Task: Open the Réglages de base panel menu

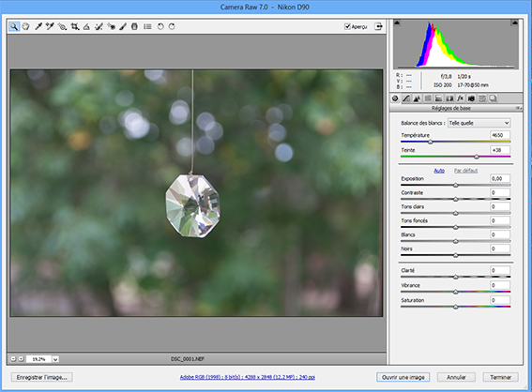Action: coord(519,108)
